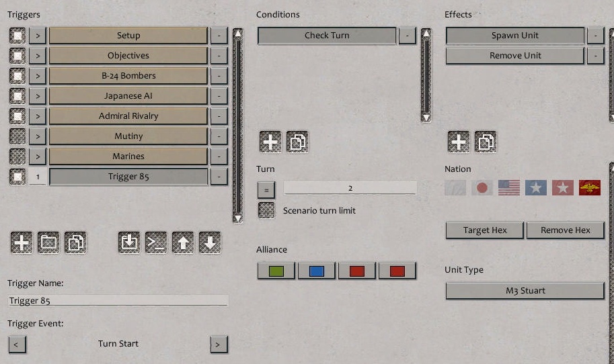The height and width of the screenshot is (364, 614).
Task: Open the Check Turn condition
Action: pyautogui.click(x=327, y=36)
